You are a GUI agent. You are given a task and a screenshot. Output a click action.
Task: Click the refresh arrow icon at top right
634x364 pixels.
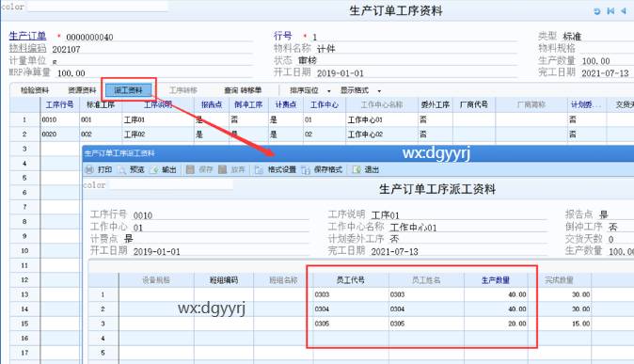596,11
